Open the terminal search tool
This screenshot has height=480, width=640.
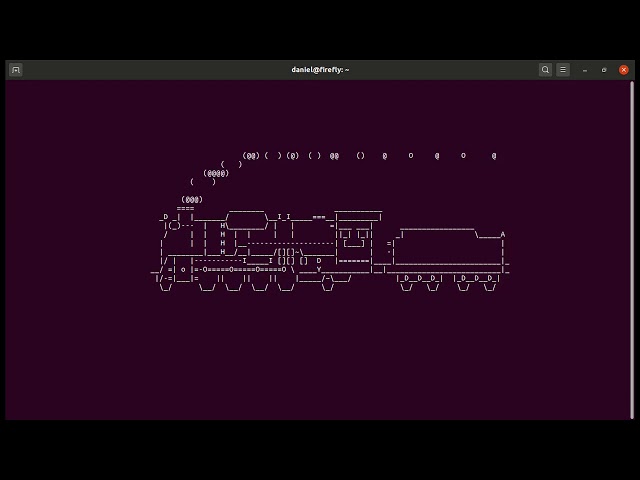tap(545, 70)
